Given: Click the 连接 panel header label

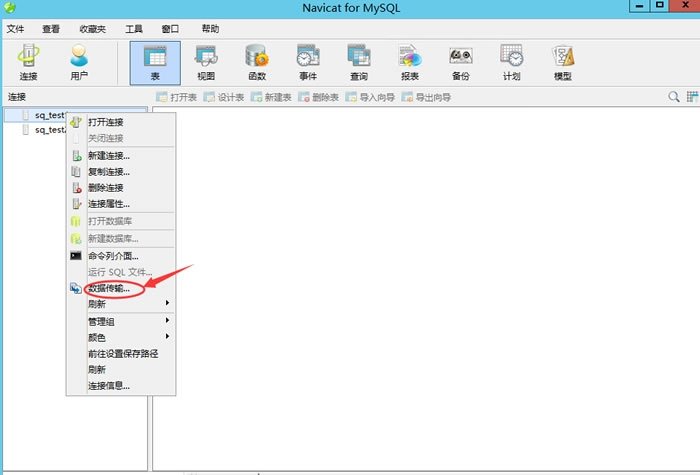Looking at the screenshot, I should coord(17,97).
